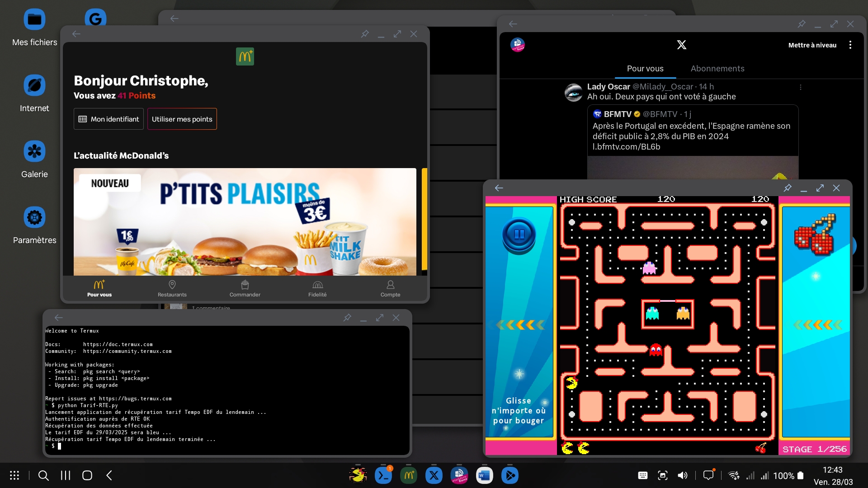The image size is (868, 488).
Task: Click Mettre à niveau in X
Action: pos(812,45)
